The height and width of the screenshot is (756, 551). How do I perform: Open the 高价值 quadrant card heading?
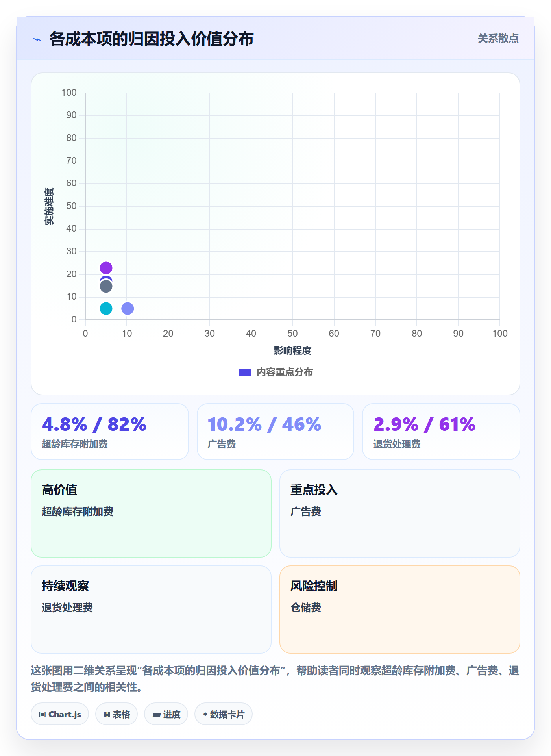tap(59, 490)
